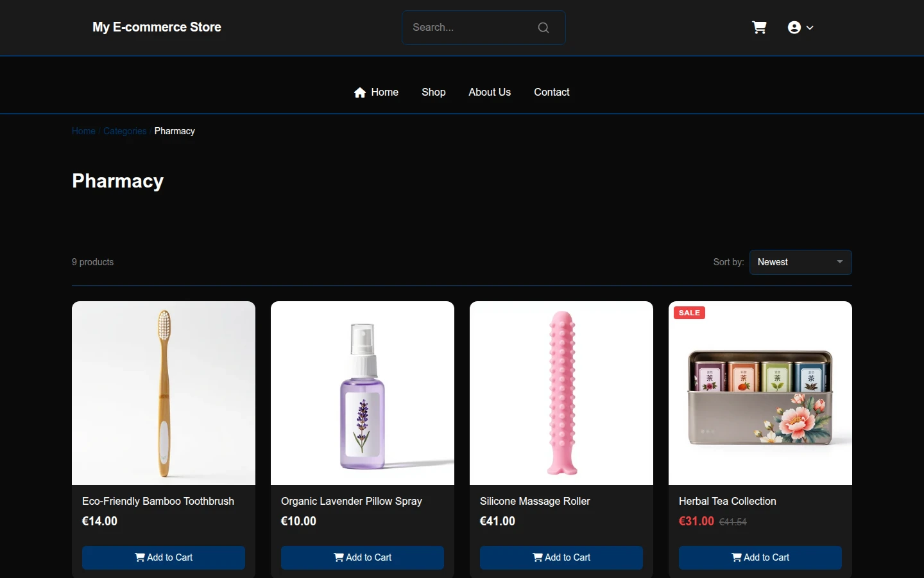
Task: Add Organic Lavender Pillow Spray to cart
Action: tap(363, 557)
